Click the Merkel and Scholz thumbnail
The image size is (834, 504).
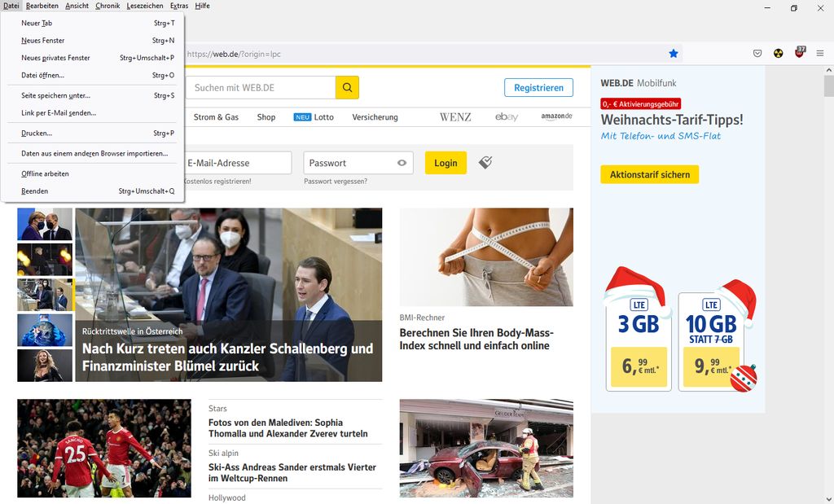[x=45, y=224]
